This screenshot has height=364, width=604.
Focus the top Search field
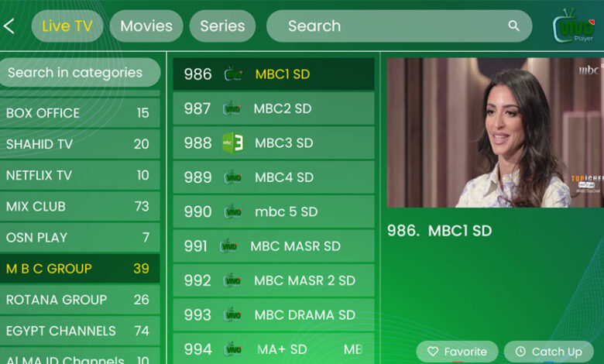(x=387, y=26)
